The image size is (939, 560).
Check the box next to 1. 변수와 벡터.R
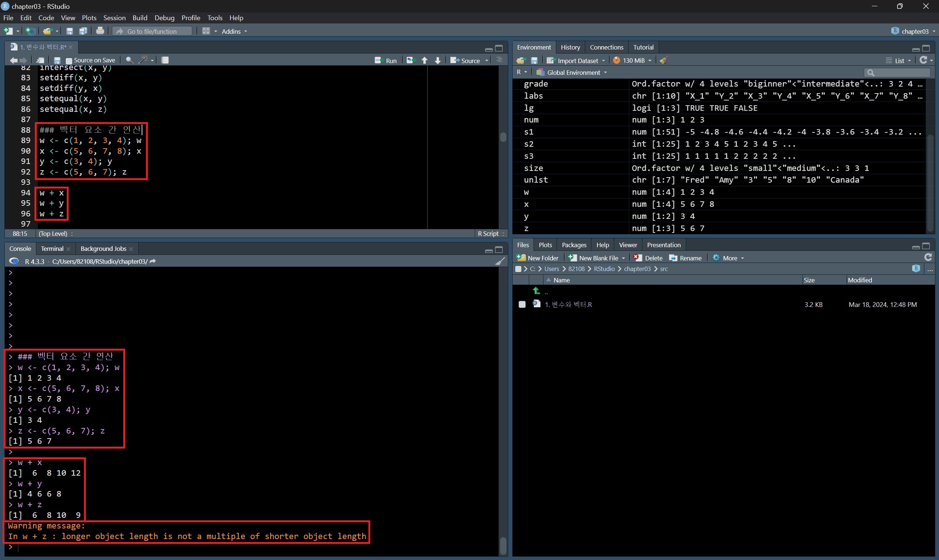522,304
